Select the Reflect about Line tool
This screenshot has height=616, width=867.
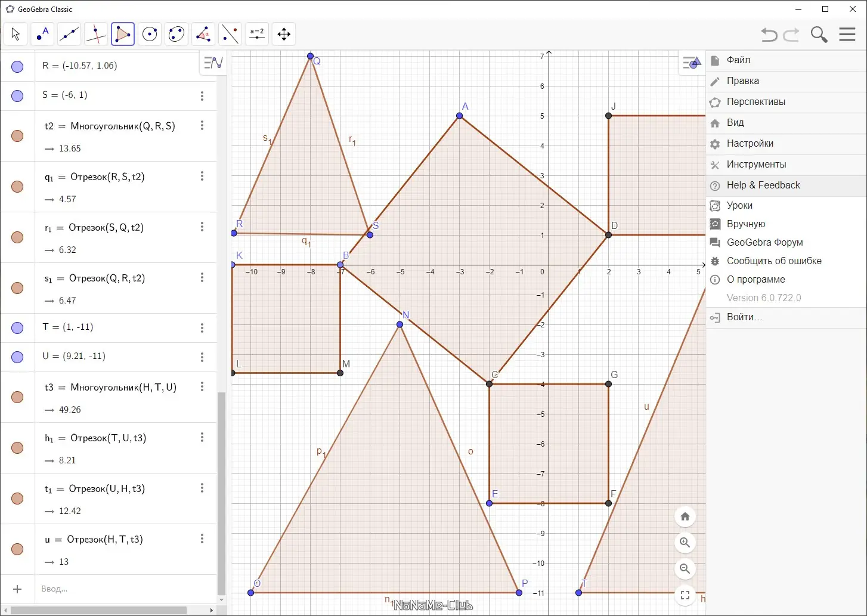(230, 34)
